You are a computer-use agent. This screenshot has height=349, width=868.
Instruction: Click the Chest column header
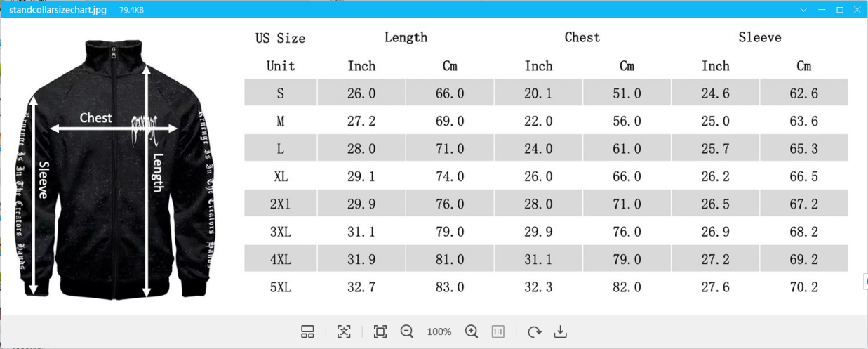coord(582,37)
